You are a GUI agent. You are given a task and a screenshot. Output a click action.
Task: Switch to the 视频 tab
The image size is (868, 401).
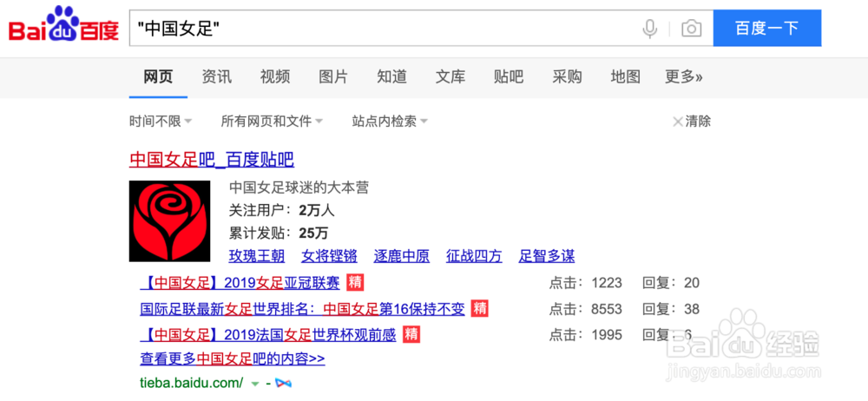click(x=275, y=76)
